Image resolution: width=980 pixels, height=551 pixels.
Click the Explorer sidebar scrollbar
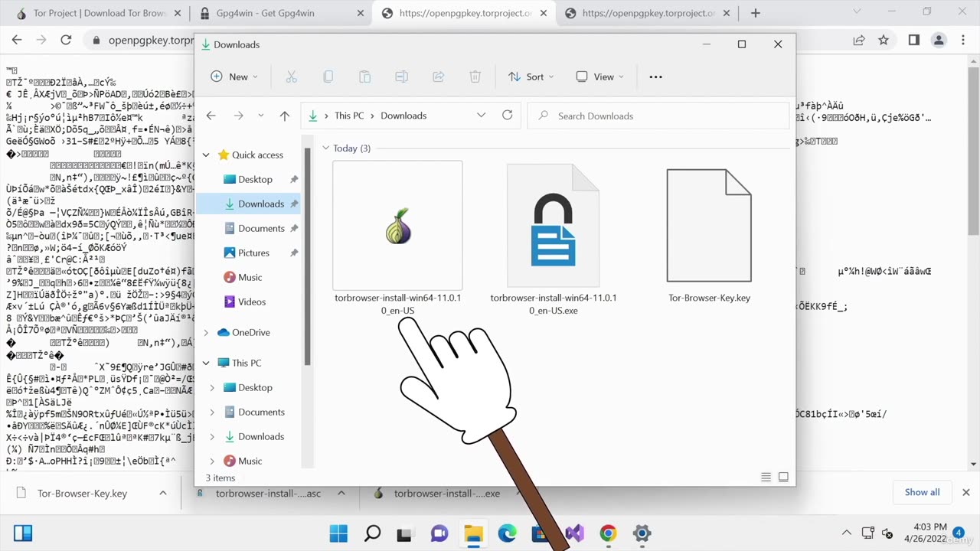tap(308, 256)
